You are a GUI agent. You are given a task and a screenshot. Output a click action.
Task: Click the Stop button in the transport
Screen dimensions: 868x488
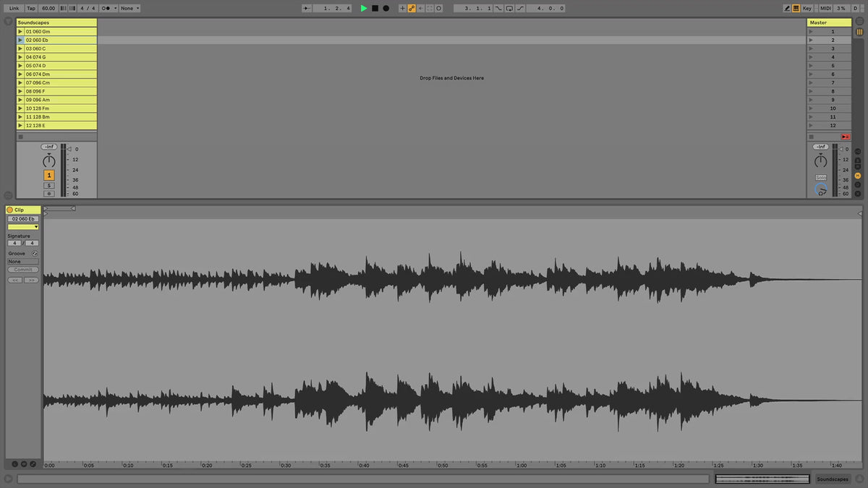tap(375, 8)
